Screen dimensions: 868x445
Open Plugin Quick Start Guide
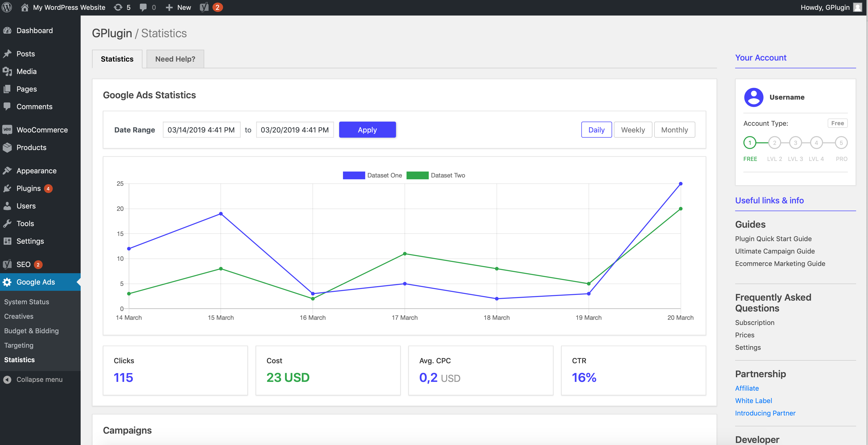tap(773, 239)
